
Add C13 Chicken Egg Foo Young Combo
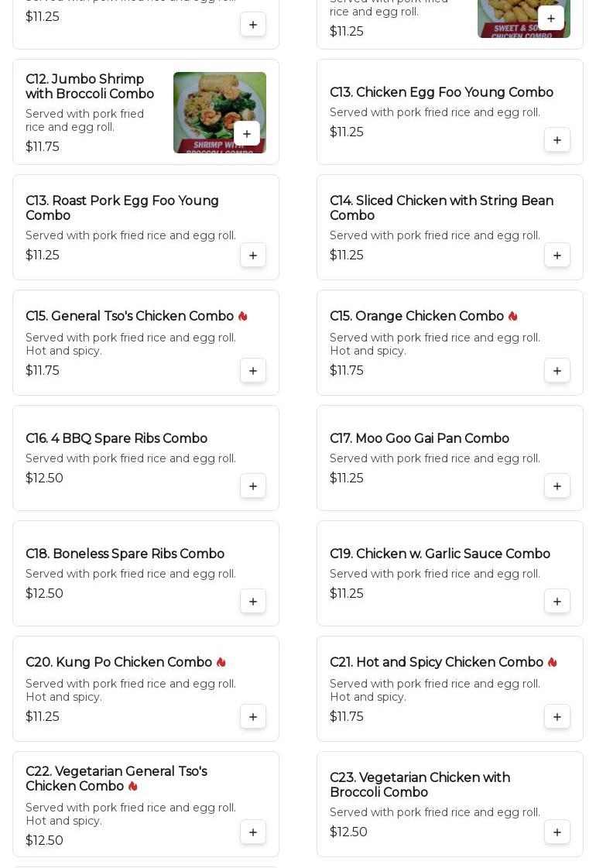point(557,140)
